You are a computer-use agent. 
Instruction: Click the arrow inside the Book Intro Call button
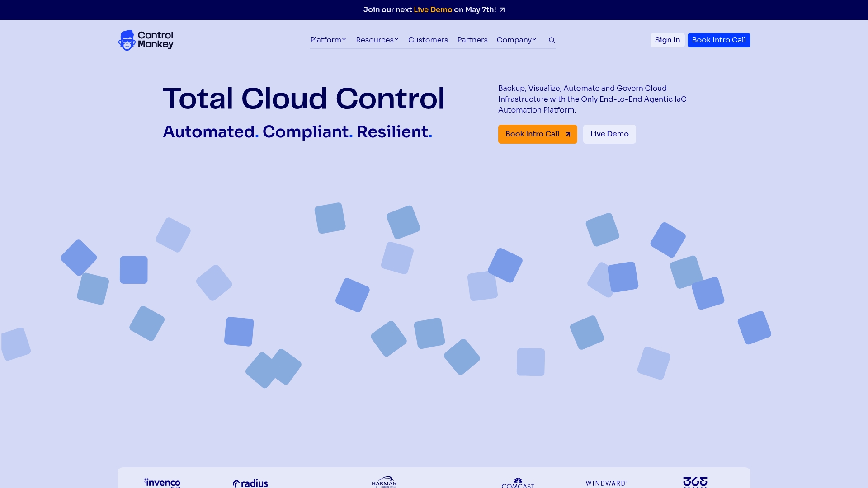coord(567,134)
